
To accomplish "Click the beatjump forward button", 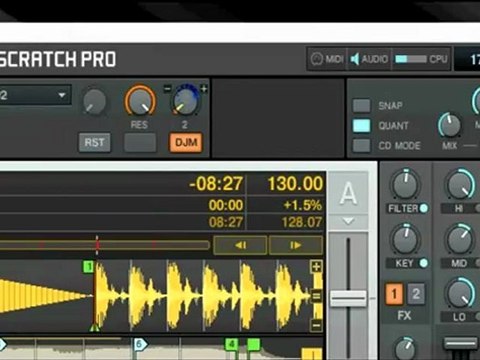I will [x=296, y=245].
